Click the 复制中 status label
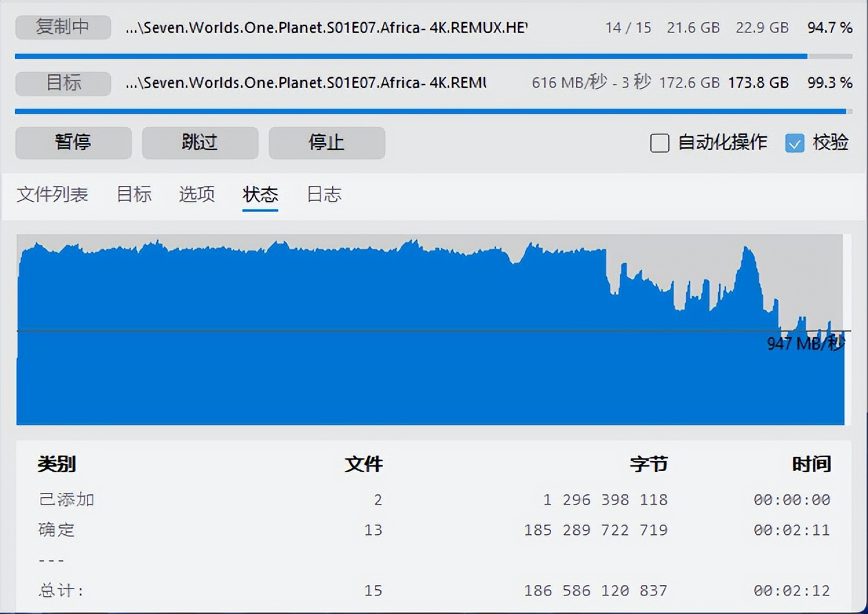Image resolution: width=868 pixels, height=614 pixels. pyautogui.click(x=63, y=28)
